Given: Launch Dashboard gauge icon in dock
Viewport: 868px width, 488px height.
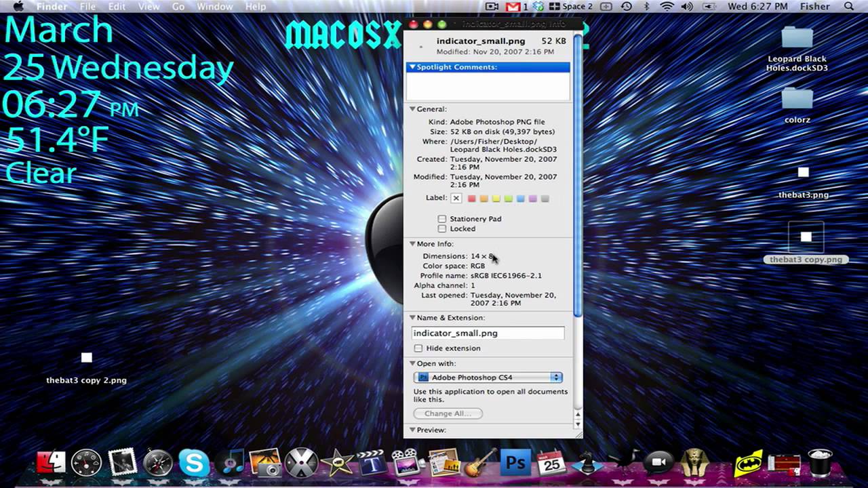Looking at the screenshot, I should click(86, 463).
